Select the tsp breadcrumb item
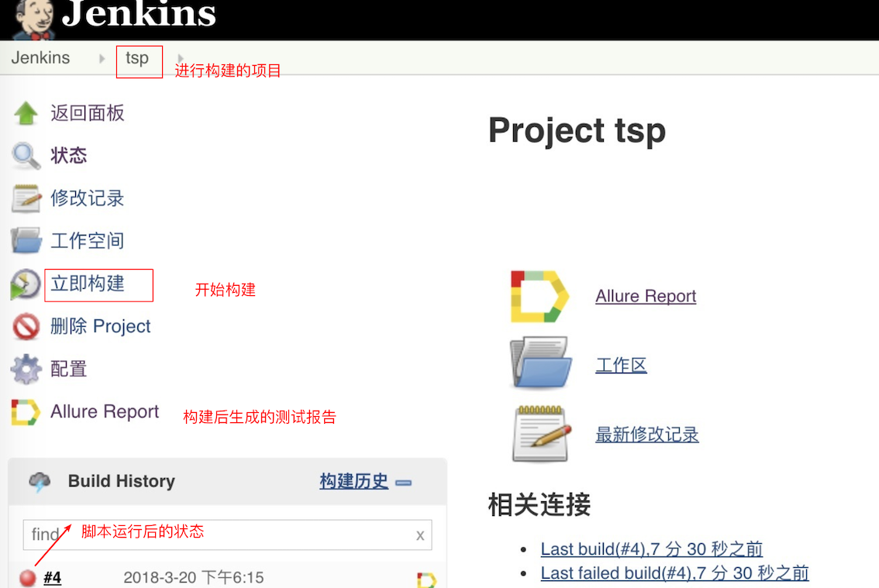879x588 pixels. pos(137,58)
